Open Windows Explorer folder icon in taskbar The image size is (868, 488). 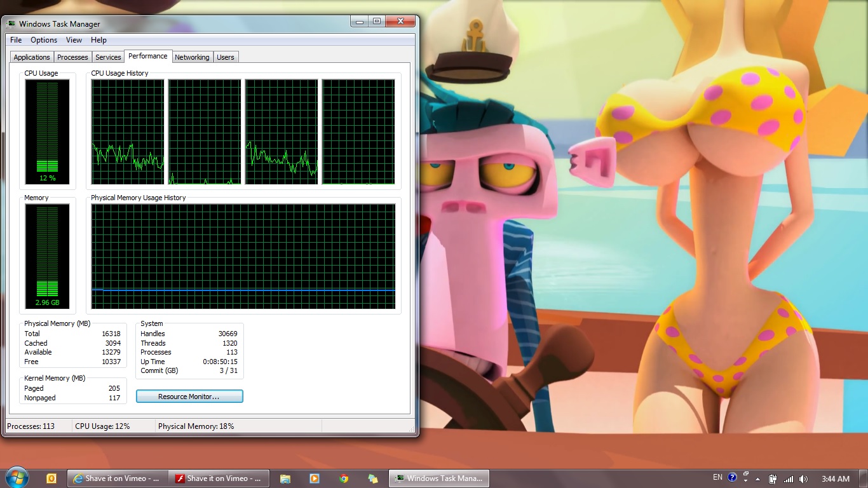[x=285, y=478]
